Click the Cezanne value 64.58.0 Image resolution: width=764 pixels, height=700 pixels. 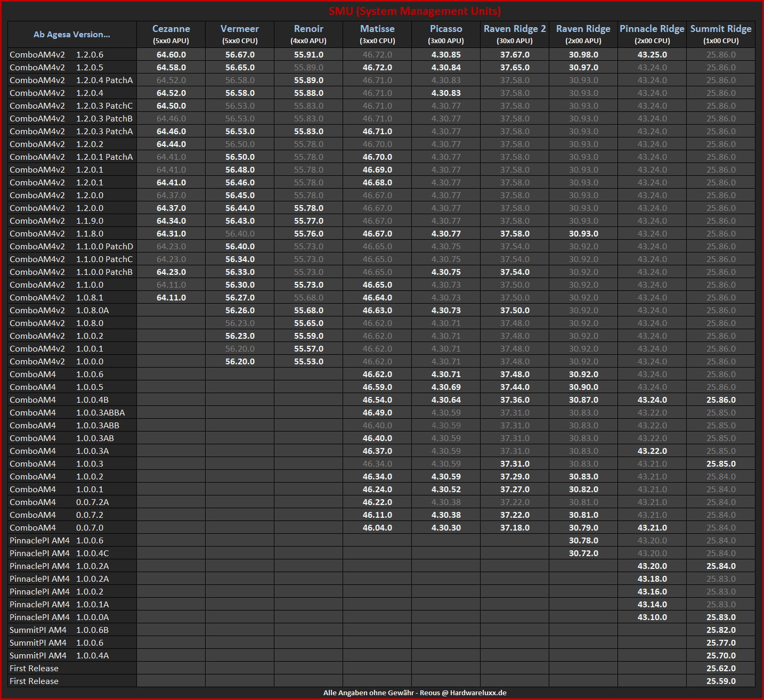point(171,67)
